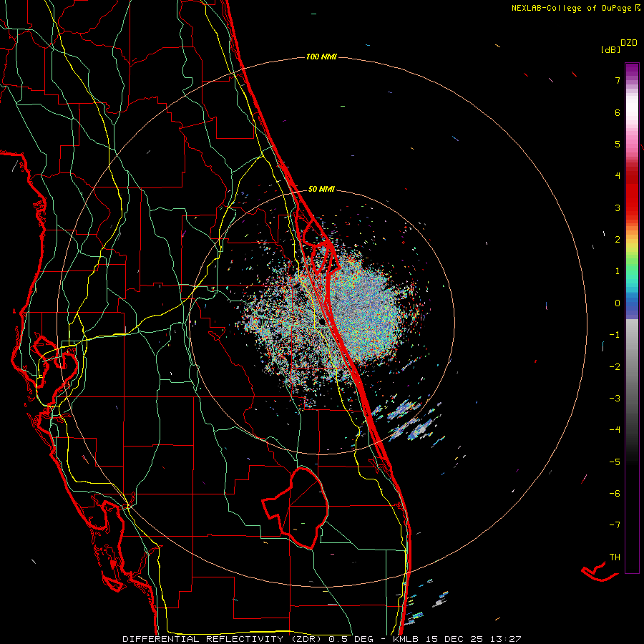Click the '0.5 DEG' elevation angle text
The height and width of the screenshot is (644, 644).
coord(351,639)
